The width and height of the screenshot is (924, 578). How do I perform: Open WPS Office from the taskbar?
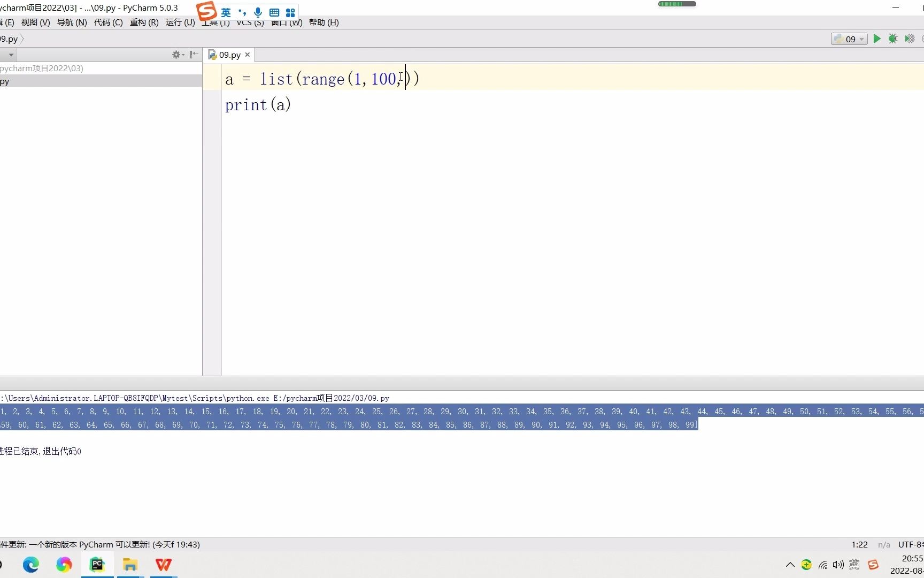pyautogui.click(x=163, y=565)
